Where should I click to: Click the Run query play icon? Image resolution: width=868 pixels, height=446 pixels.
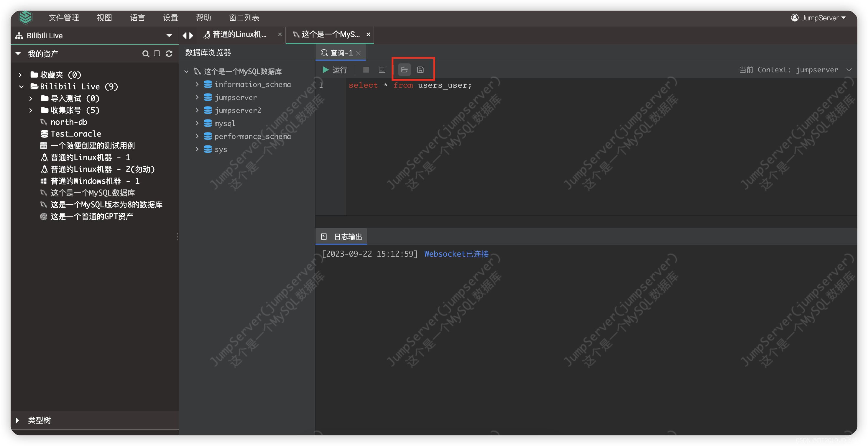point(325,70)
